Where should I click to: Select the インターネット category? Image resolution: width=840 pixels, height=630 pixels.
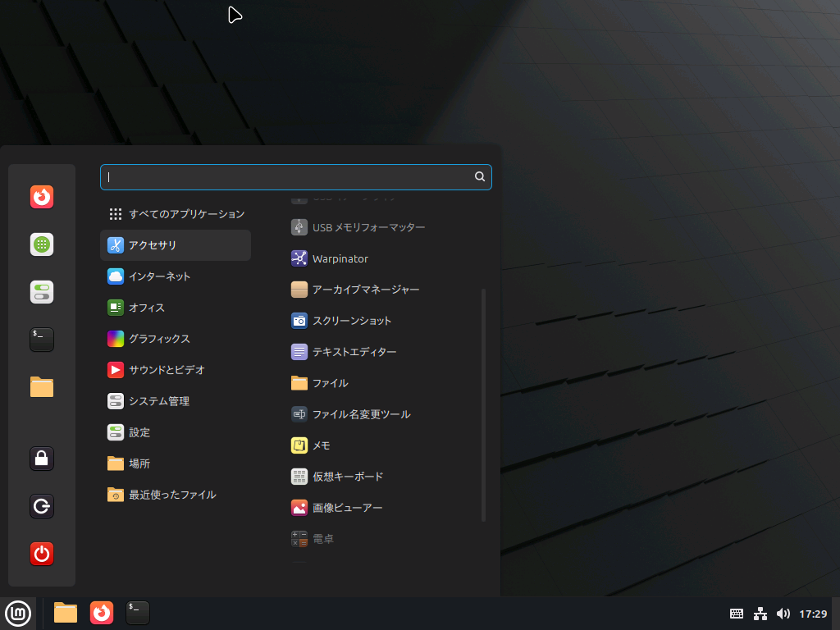[x=159, y=276]
